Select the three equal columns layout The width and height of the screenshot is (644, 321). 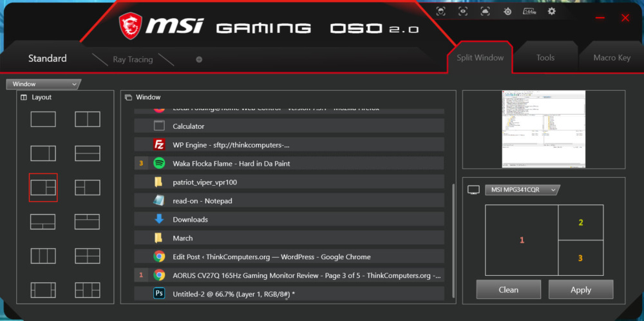[43, 256]
